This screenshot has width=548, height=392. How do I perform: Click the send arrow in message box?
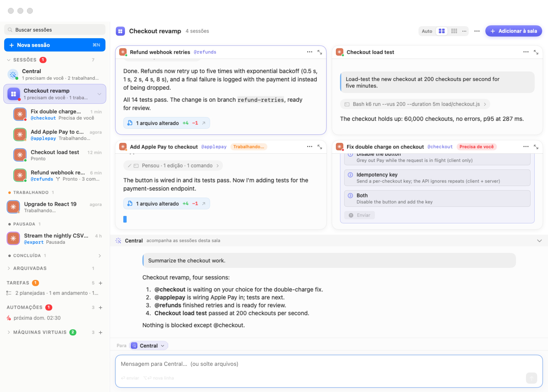(x=532, y=378)
